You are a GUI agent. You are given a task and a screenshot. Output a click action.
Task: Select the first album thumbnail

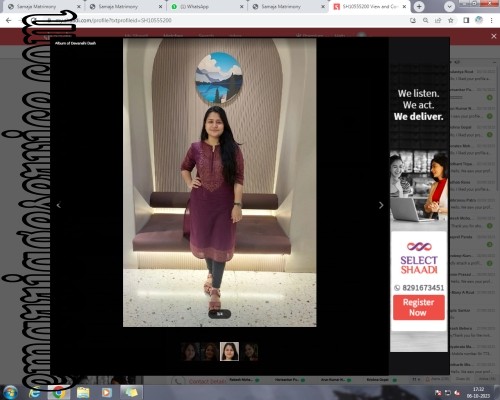[x=190, y=351]
